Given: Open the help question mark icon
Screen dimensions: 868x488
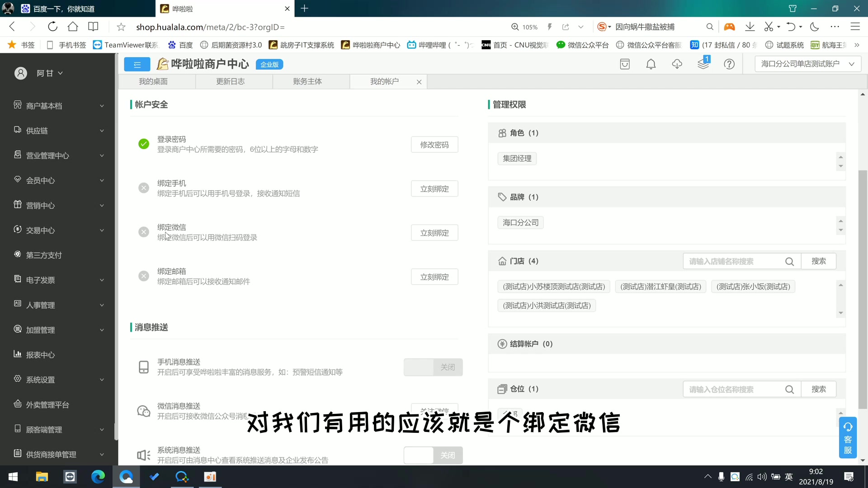Looking at the screenshot, I should point(729,64).
